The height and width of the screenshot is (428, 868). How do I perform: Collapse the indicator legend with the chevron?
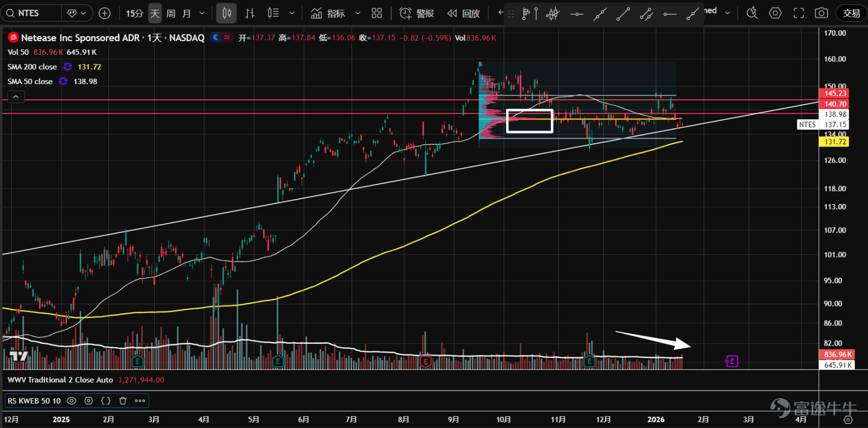point(16,97)
